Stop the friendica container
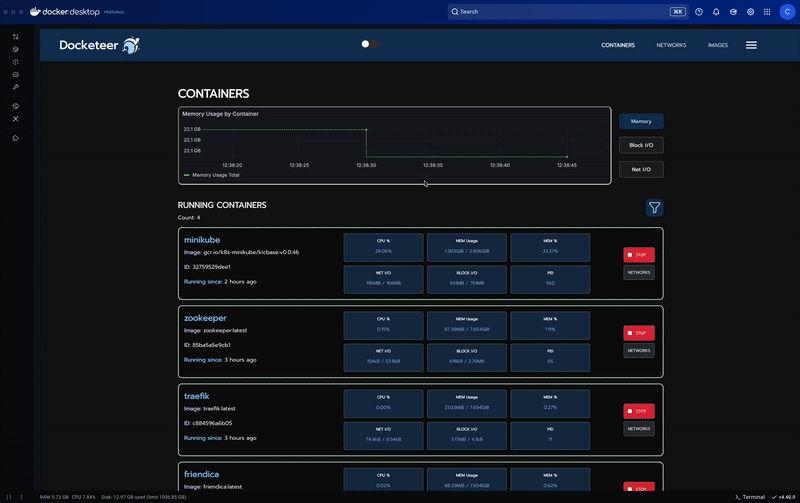 tap(639, 487)
